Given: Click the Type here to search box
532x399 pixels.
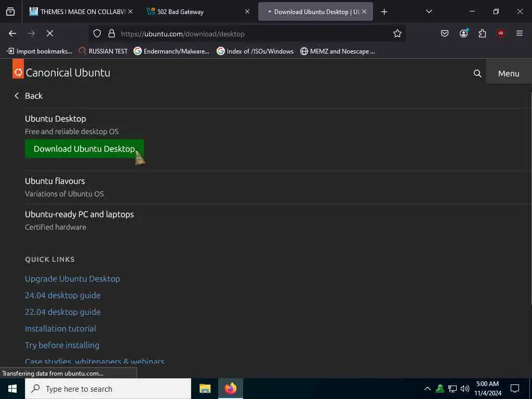Looking at the screenshot, I should coord(108,389).
